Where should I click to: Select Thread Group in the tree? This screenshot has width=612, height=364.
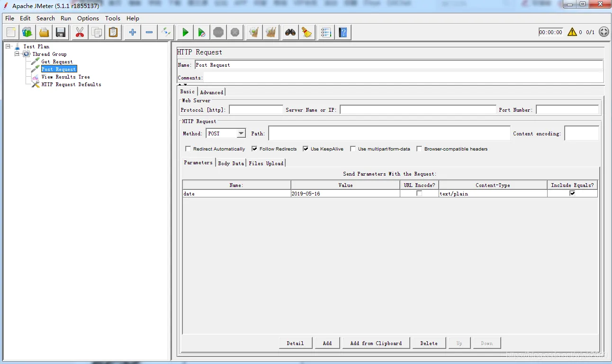point(49,54)
